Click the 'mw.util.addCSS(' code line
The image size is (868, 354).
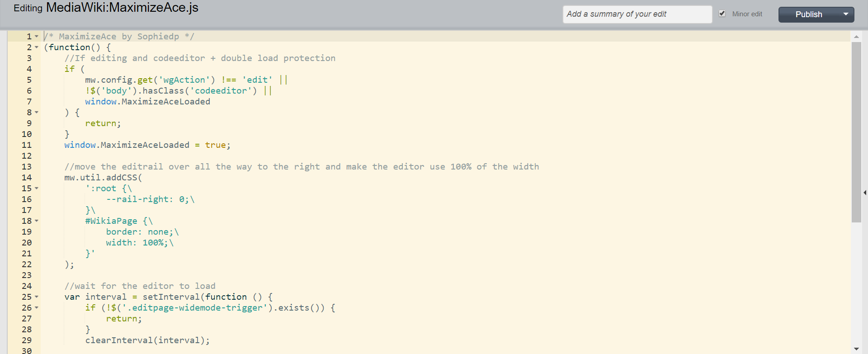(103, 178)
